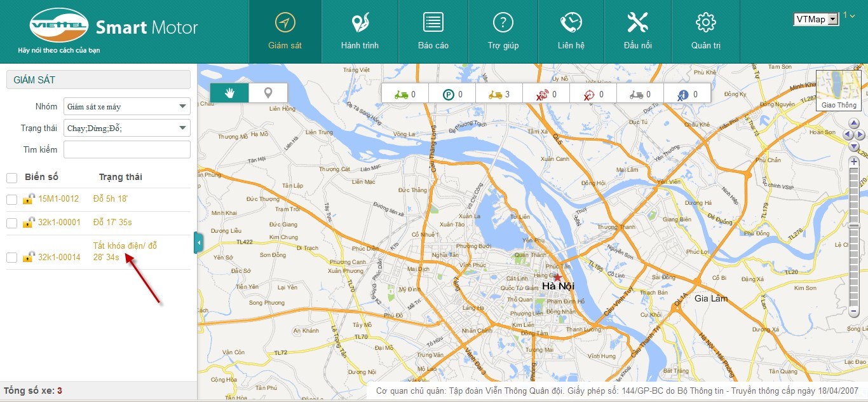868x402 pixels.
Task: Select the location pin marker tool
Action: pos(268,93)
